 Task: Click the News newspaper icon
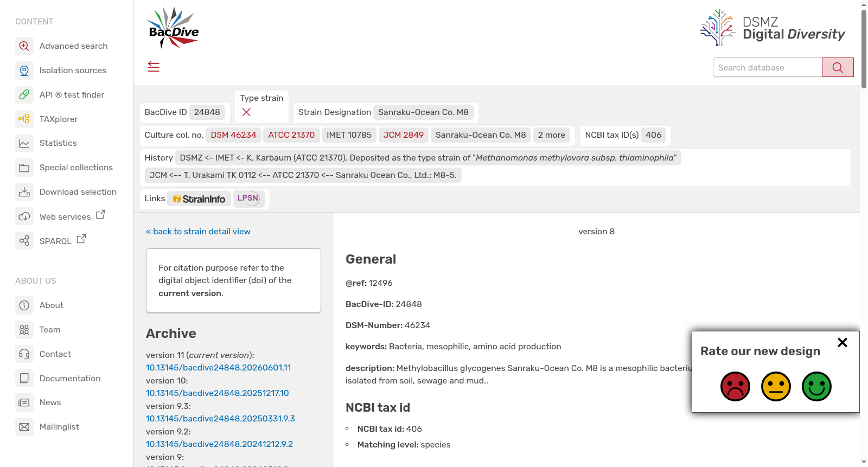click(x=24, y=402)
